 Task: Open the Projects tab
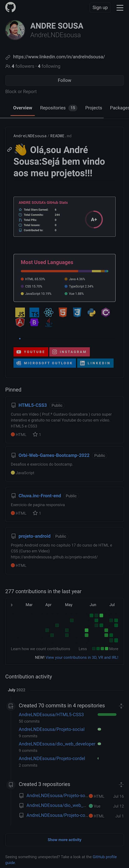93,108
